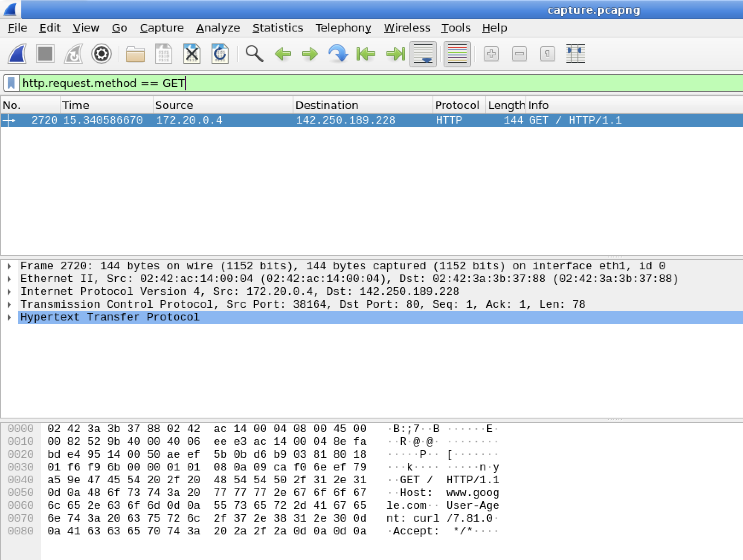
Task: Expand the Ethernet II section
Action: (x=9, y=279)
